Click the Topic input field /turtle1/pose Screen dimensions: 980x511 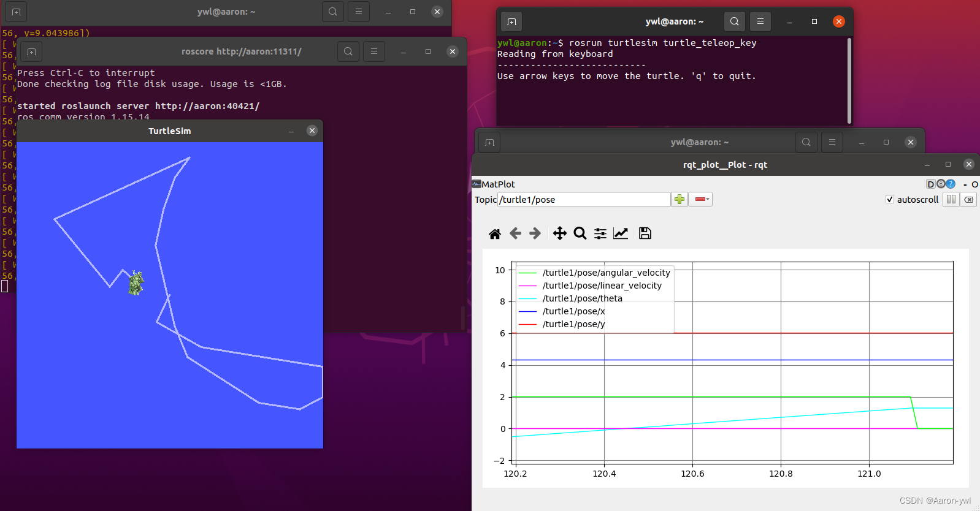(584, 199)
